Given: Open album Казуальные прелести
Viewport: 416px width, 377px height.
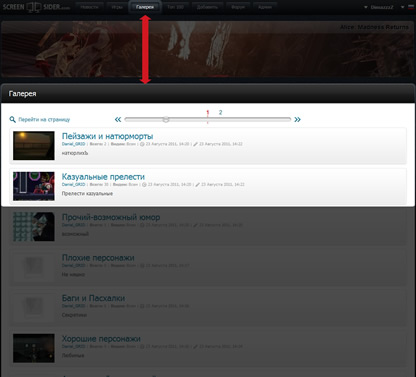Looking at the screenshot, I should pos(103,177).
